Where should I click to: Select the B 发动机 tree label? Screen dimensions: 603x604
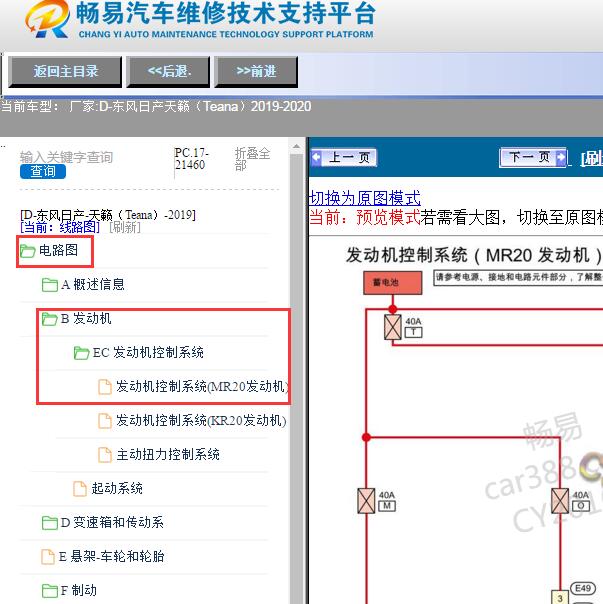(86, 319)
